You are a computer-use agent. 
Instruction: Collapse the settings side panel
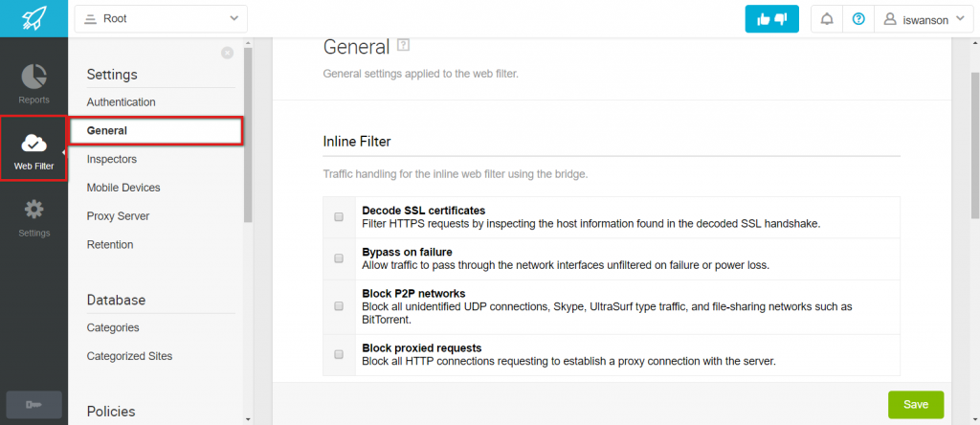[x=227, y=53]
